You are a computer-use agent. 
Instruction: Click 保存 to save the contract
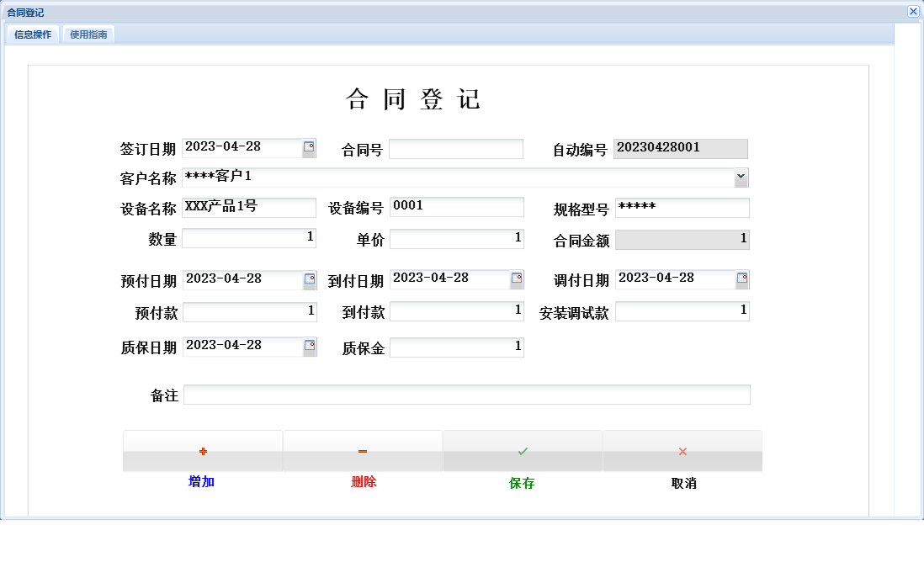click(x=522, y=483)
